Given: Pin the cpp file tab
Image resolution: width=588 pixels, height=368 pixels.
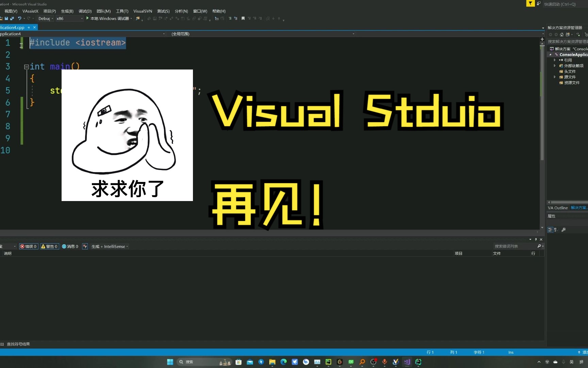Looking at the screenshot, I should [29, 27].
